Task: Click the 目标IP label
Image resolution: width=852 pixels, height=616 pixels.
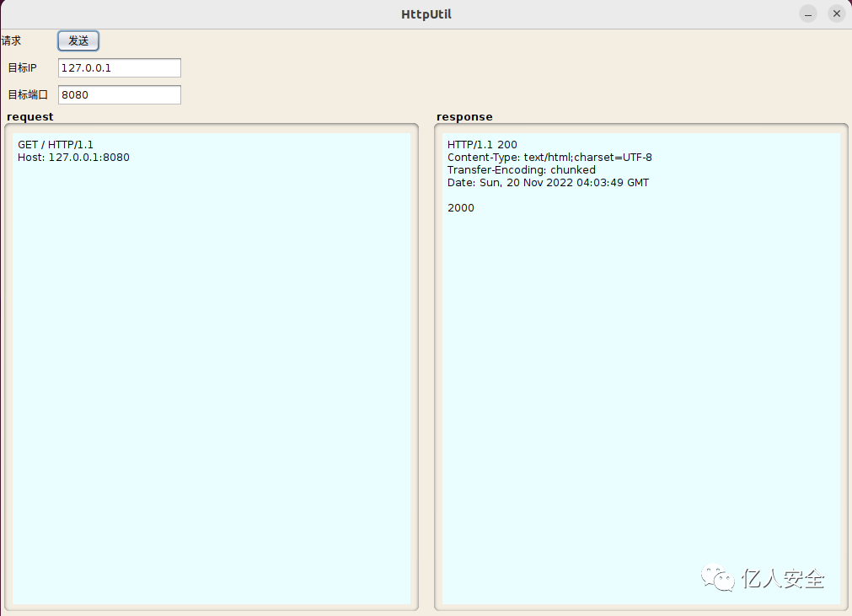Action: click(x=22, y=68)
